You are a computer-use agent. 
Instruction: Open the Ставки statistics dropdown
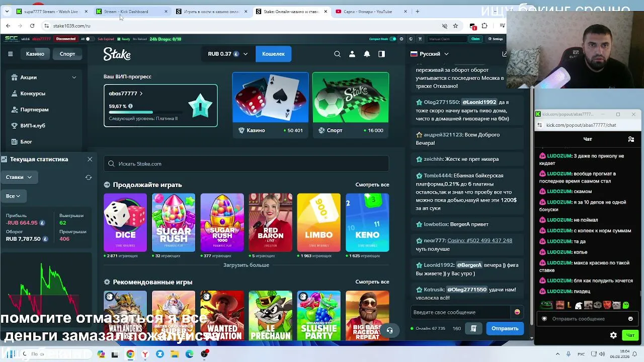click(19, 177)
